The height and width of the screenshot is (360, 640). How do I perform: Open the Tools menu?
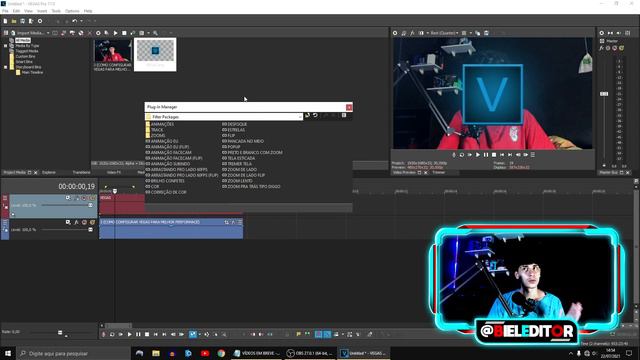click(x=56, y=11)
